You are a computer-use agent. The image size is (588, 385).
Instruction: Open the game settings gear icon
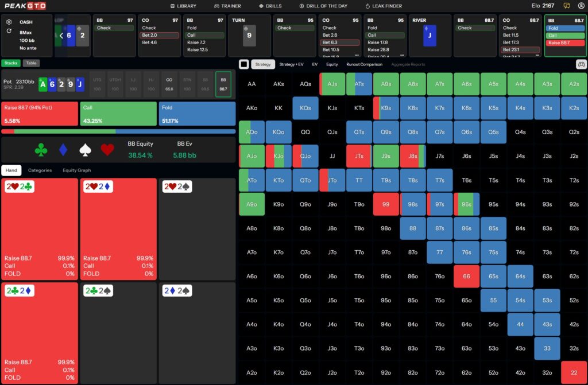pyautogui.click(x=9, y=22)
